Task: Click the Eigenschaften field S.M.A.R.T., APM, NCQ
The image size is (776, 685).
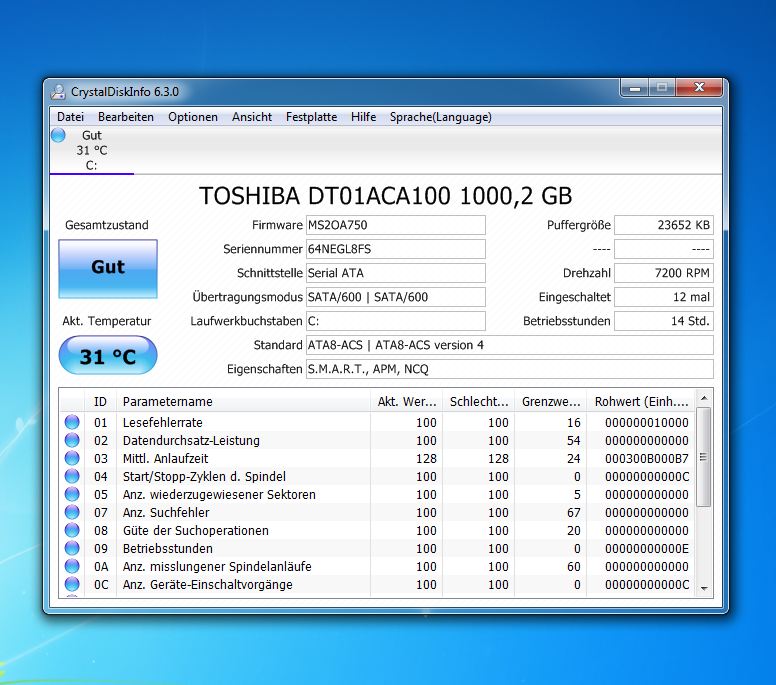Action: coord(510,369)
